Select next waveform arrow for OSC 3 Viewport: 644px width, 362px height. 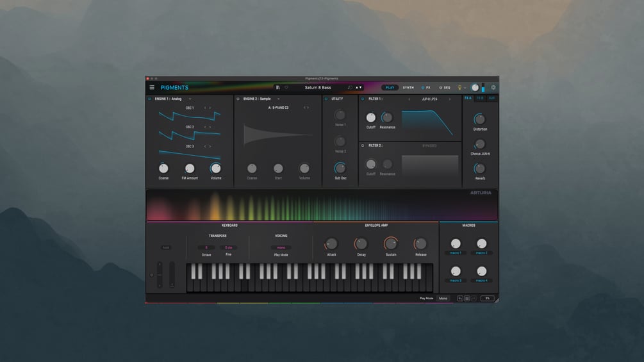[x=210, y=146]
